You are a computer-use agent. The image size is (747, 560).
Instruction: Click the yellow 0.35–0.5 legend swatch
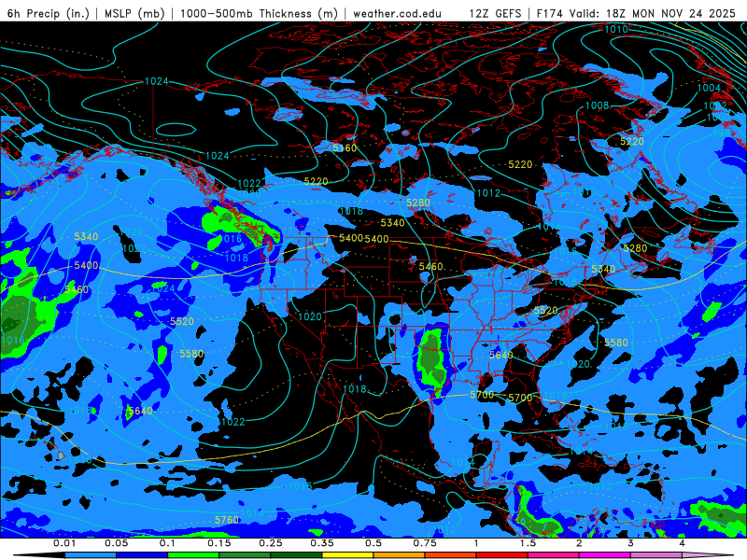pos(347,555)
